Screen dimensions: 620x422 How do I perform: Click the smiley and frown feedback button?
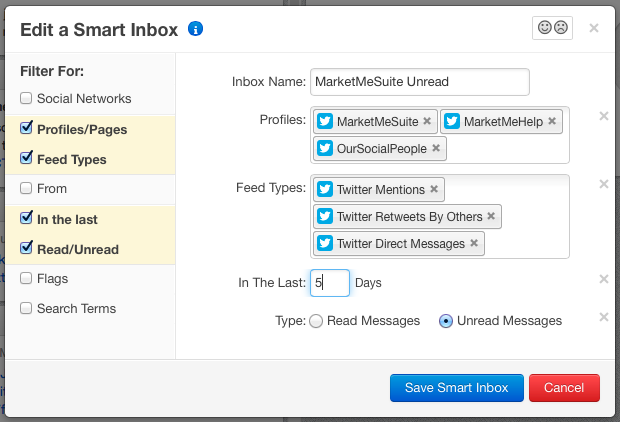(552, 28)
